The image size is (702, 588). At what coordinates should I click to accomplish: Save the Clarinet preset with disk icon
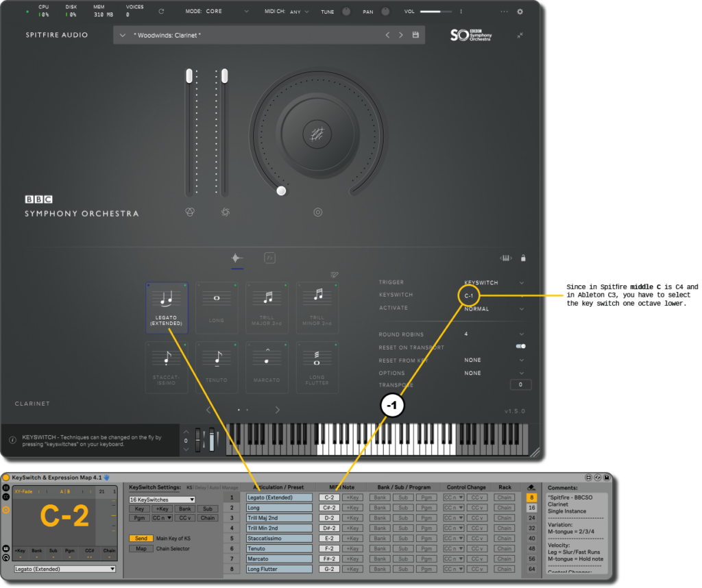[x=415, y=35]
